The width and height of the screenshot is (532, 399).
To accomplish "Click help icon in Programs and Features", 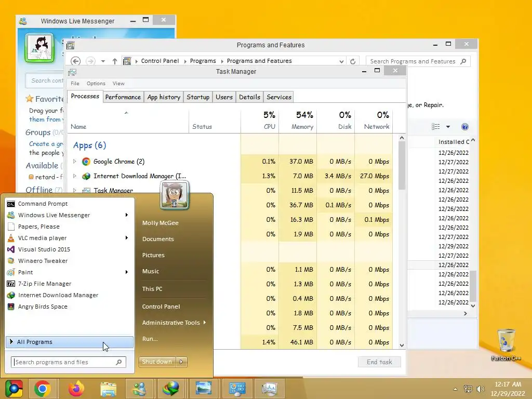I will (x=465, y=127).
